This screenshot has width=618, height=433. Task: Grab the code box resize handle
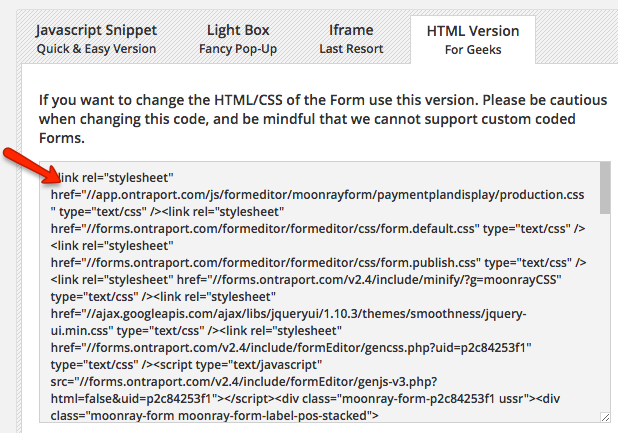pyautogui.click(x=605, y=416)
